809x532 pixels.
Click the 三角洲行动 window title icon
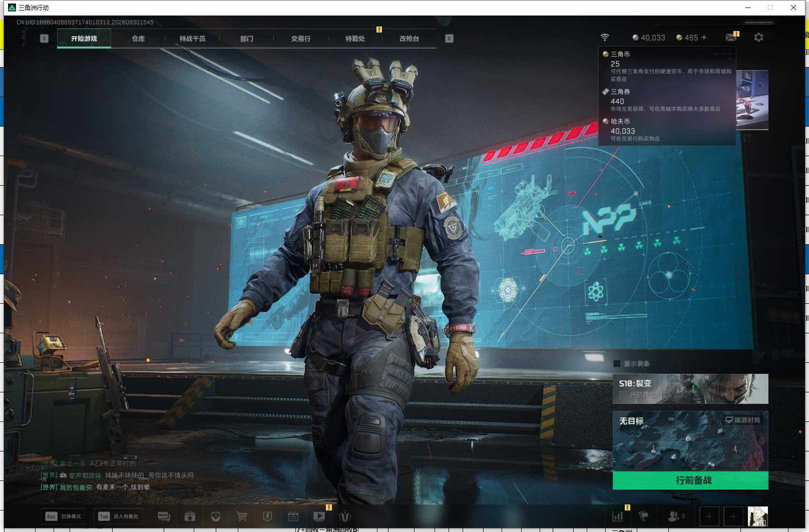click(12, 8)
